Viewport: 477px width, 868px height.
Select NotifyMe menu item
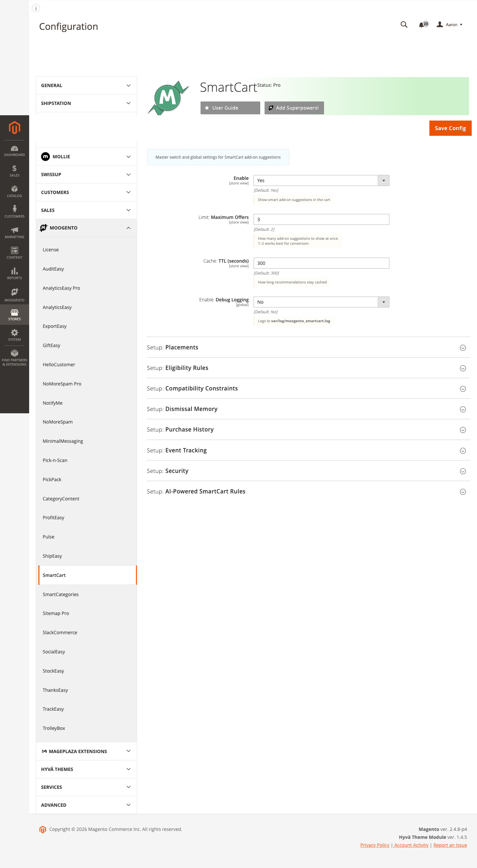[x=88, y=403]
